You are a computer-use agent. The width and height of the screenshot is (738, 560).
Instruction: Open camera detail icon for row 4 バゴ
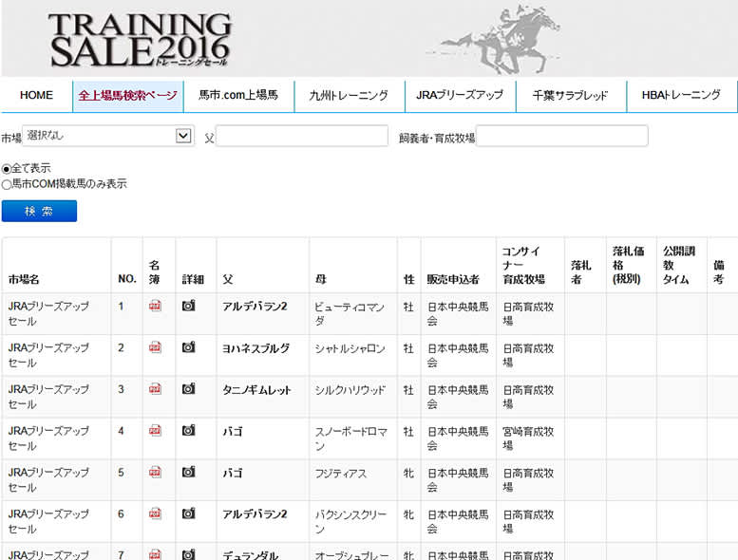click(x=189, y=430)
